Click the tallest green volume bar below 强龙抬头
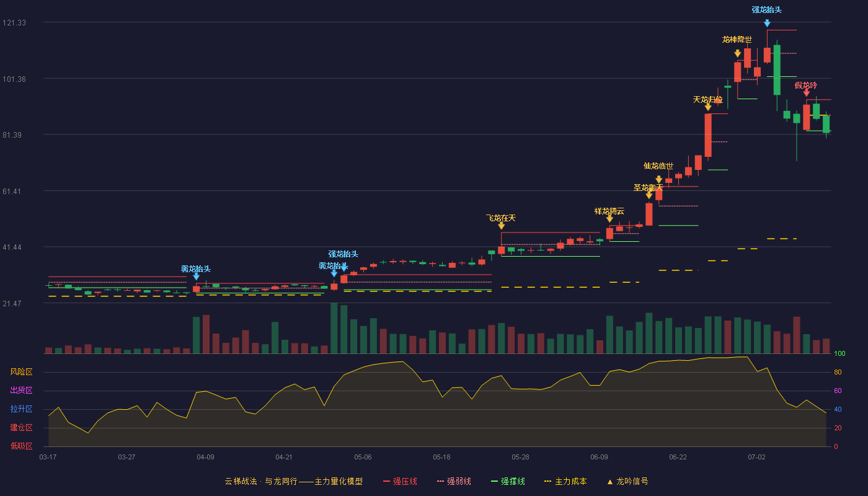Viewport: 868px width, 496px height. [x=334, y=328]
